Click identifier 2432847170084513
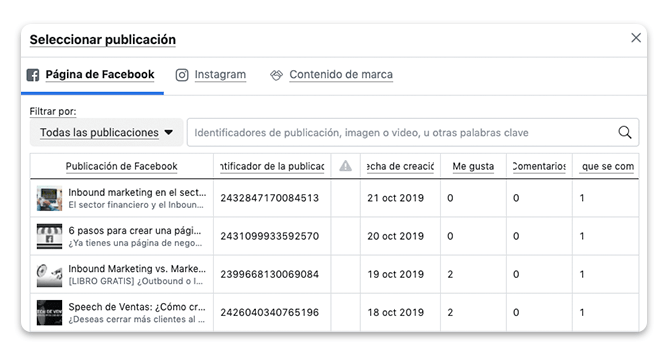Screen dimensions: 665x364 [x=269, y=198]
